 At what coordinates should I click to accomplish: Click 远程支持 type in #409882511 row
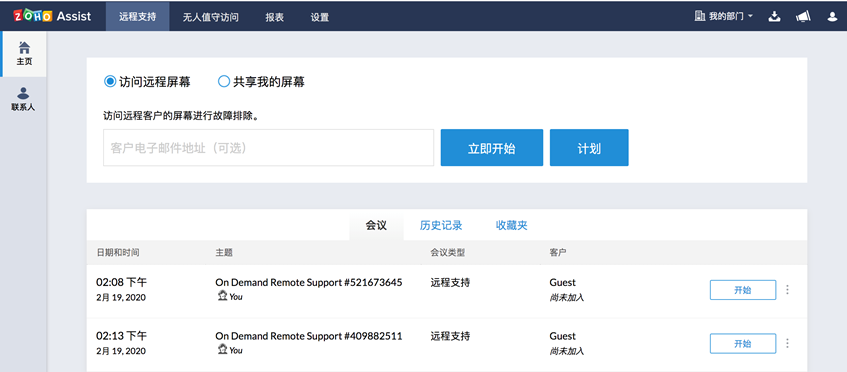[x=450, y=336]
